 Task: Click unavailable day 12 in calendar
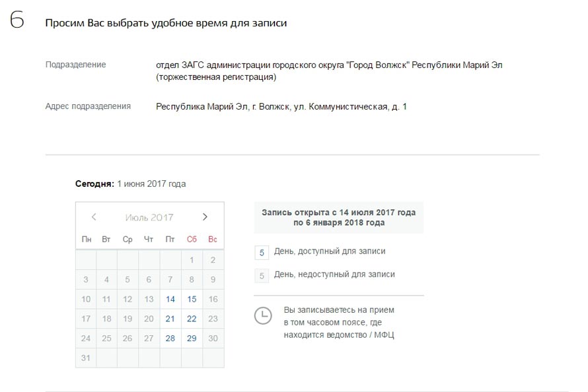tap(128, 299)
